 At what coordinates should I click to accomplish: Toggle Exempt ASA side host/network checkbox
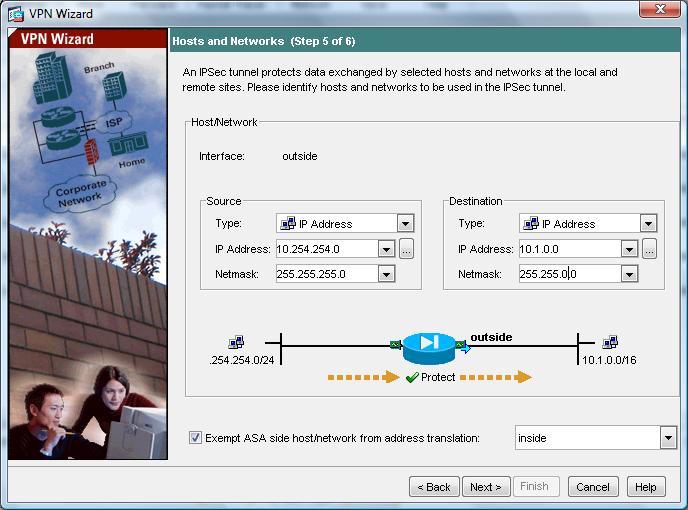[195, 438]
